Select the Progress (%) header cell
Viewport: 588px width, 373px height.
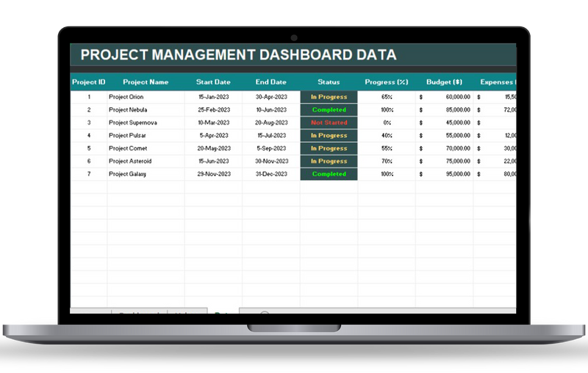387,82
